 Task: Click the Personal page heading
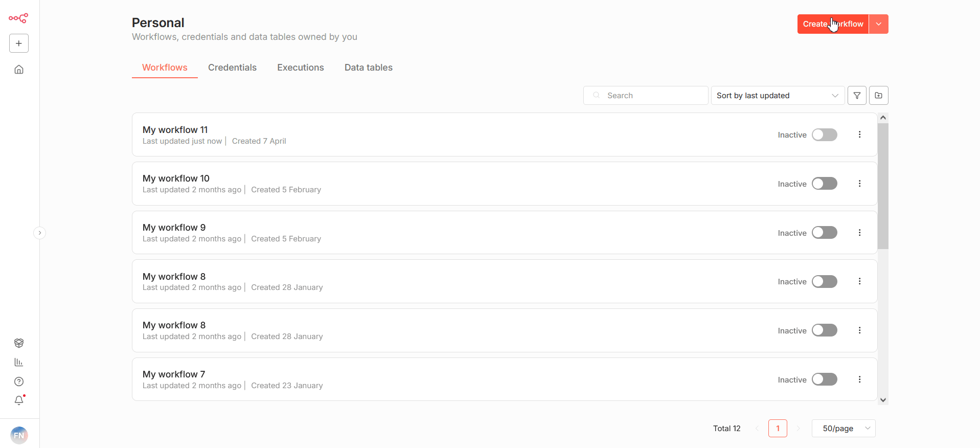pos(158,23)
